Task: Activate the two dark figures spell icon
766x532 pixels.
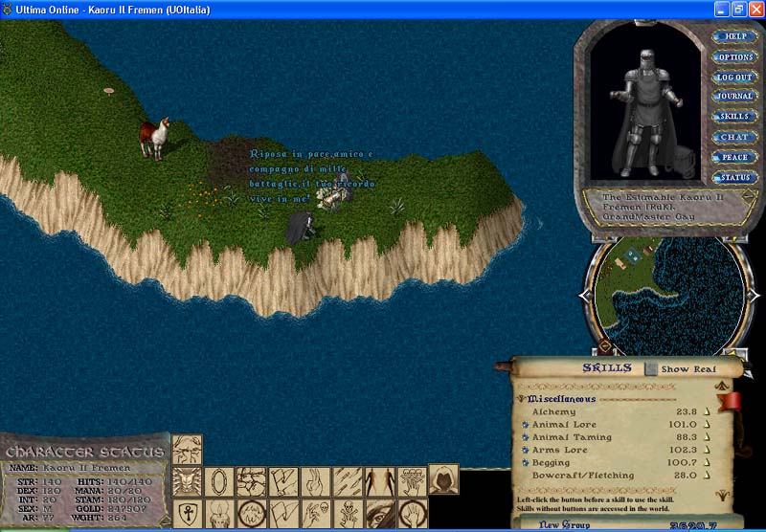Action: (x=379, y=481)
